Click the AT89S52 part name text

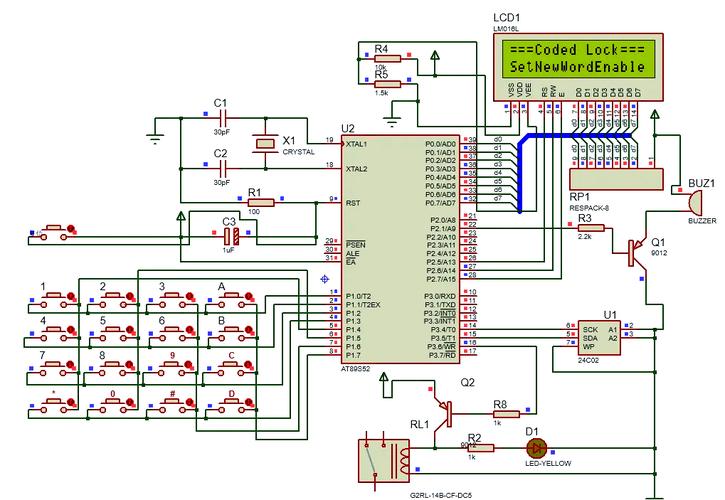coord(355,369)
